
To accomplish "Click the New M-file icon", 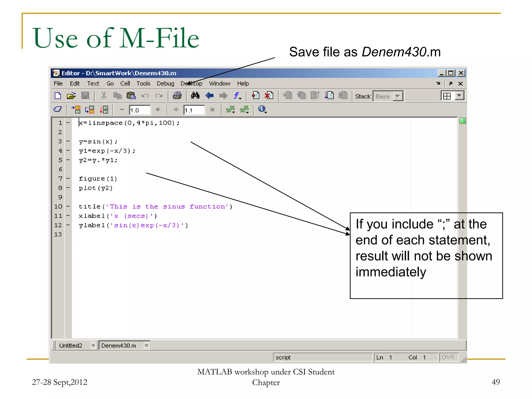I will (x=58, y=96).
